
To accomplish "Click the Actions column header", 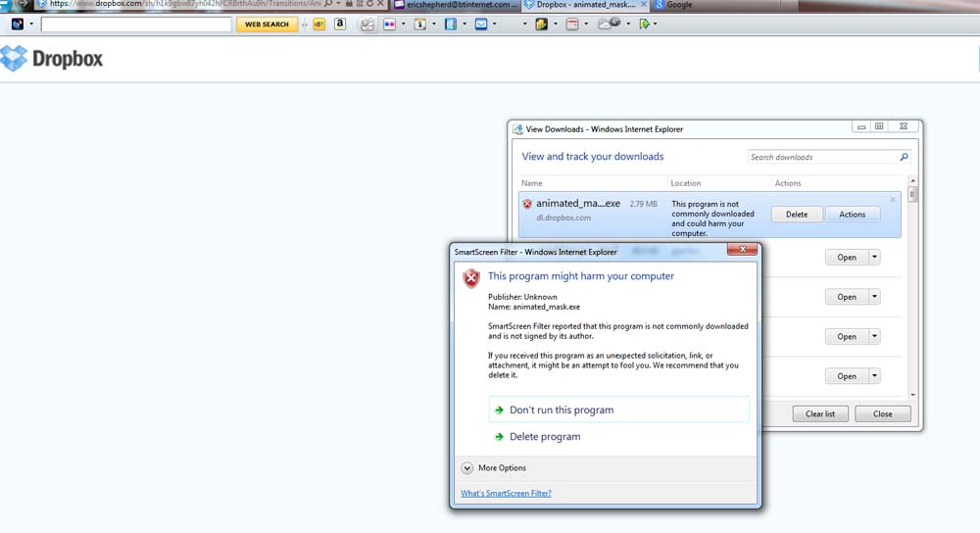I will pos(788,183).
